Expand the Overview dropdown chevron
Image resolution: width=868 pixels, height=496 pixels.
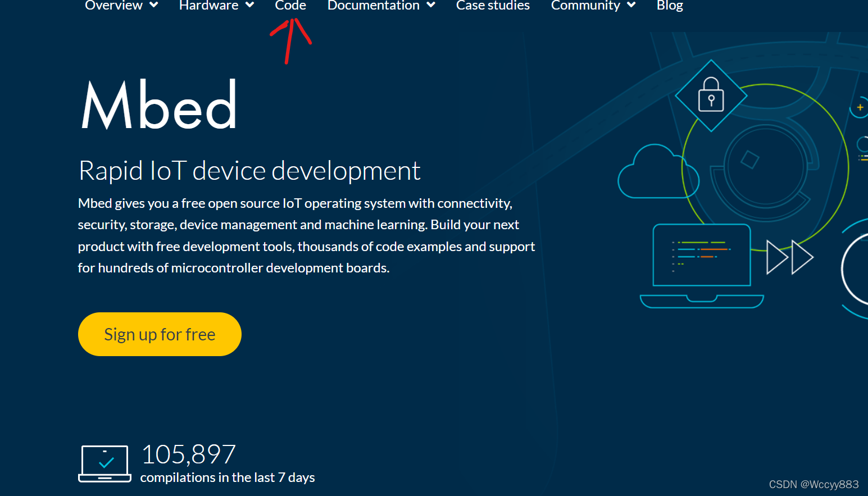coord(154,5)
